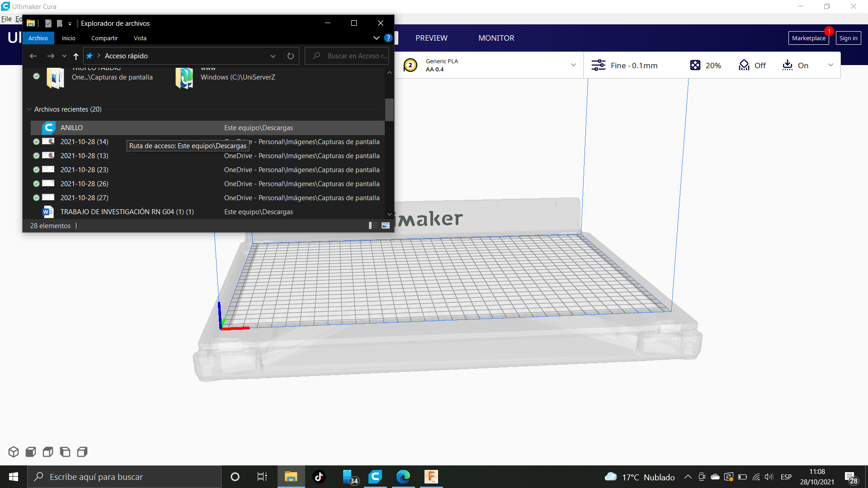Select TRABAJO DE INVESTIGACIÓN RN G04 document
The image size is (868, 488).
pos(208,212)
